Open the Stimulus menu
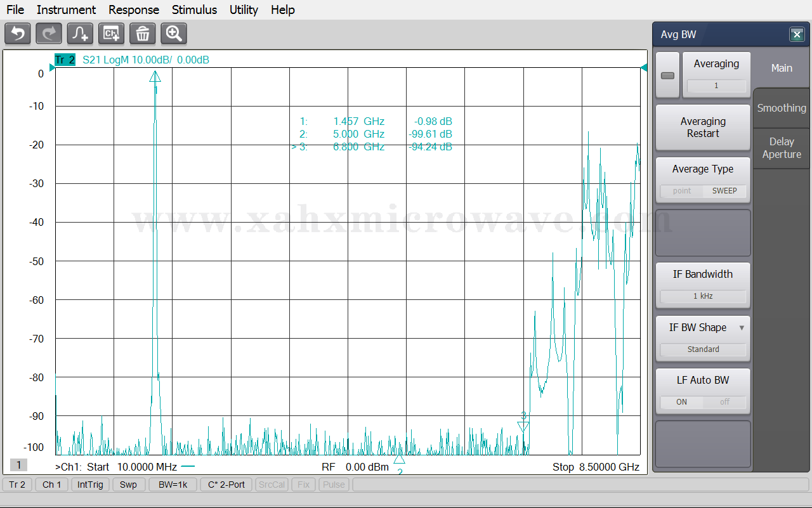 (194, 10)
